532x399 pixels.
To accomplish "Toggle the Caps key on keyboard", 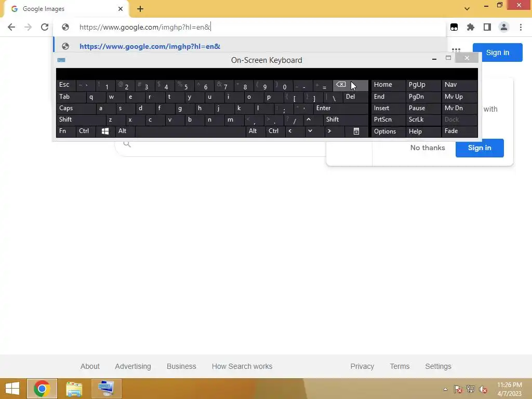I will pyautogui.click(x=76, y=108).
